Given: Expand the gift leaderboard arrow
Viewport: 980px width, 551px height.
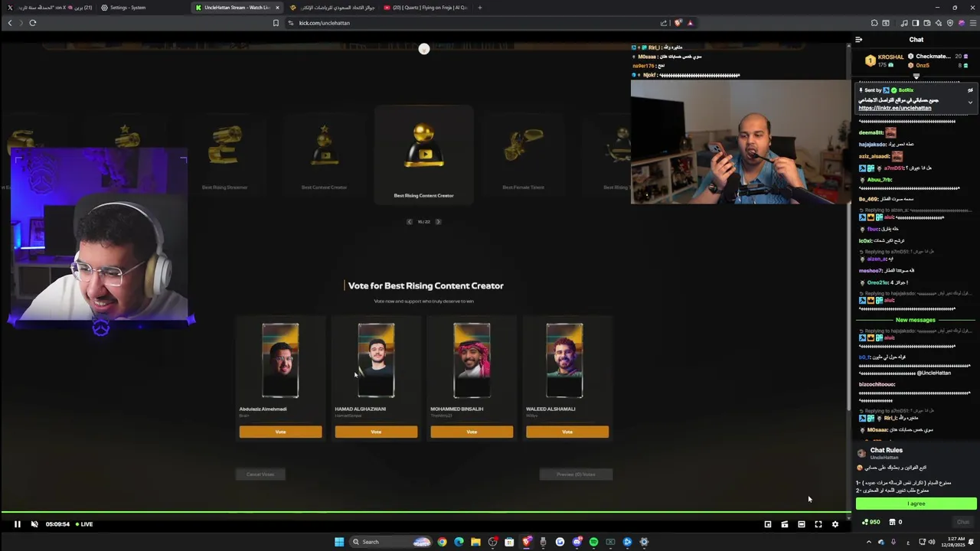Looking at the screenshot, I should point(916,76).
